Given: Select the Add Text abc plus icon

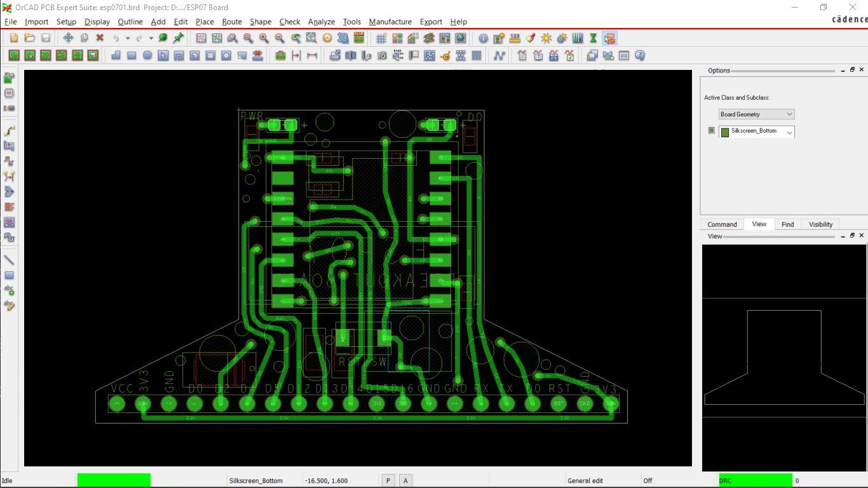Looking at the screenshot, I should (x=9, y=290).
